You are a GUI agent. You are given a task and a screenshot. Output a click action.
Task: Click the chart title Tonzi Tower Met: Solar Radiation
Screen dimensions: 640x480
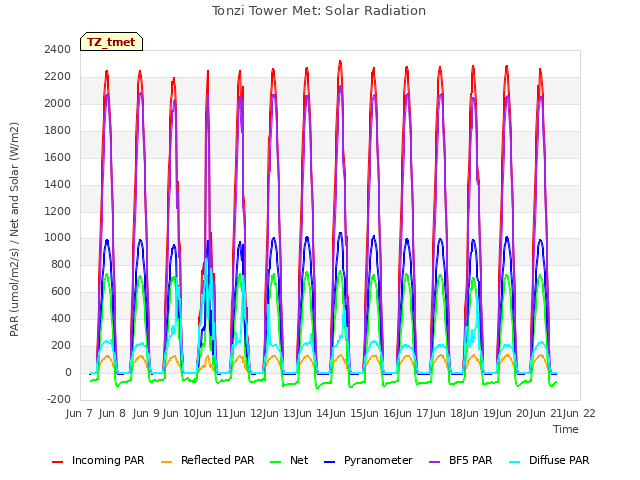tap(319, 11)
